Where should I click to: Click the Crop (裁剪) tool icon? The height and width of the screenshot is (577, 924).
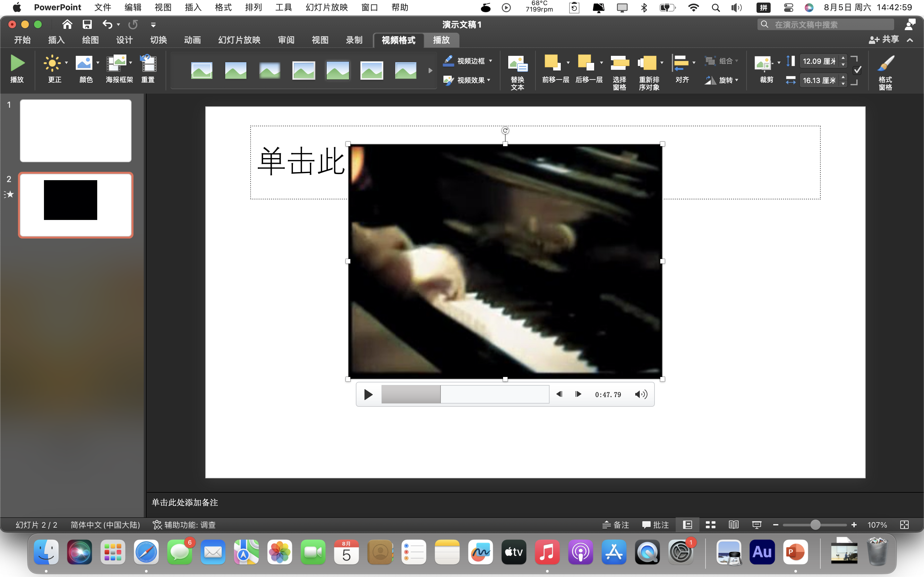764,63
